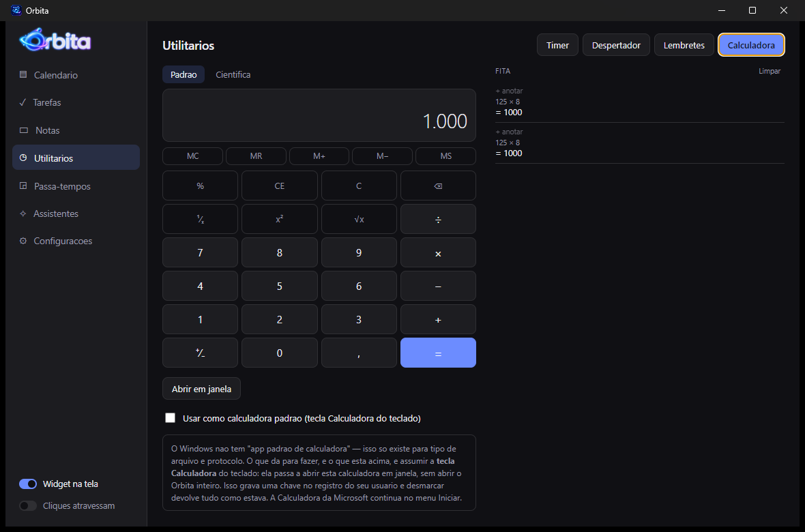Viewport: 805px width, 532px height.
Task: Check Usar como calculadora padrao checkbox
Action: point(170,417)
